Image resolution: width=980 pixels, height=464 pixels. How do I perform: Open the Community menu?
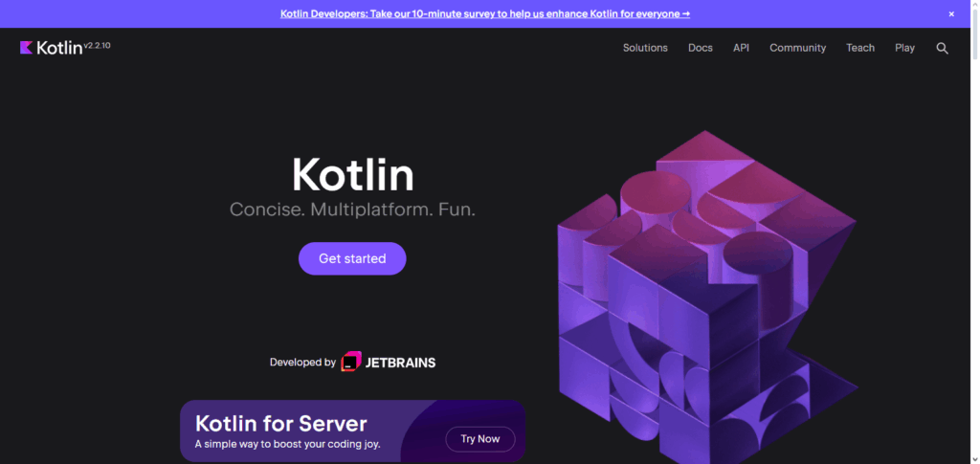[797, 48]
